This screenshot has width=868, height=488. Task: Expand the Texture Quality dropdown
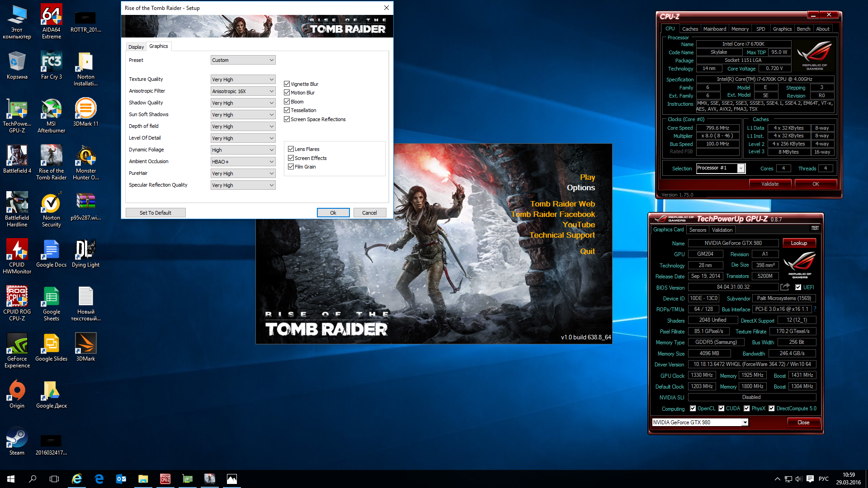pos(243,80)
